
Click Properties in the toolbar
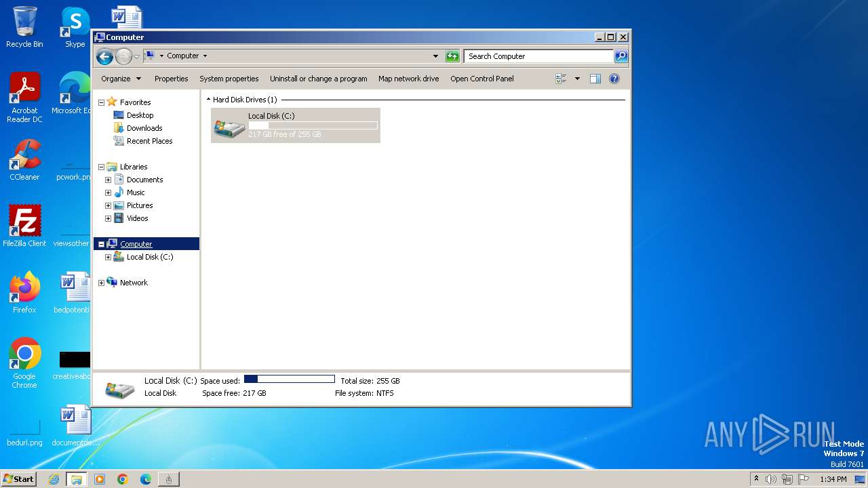[x=171, y=79]
